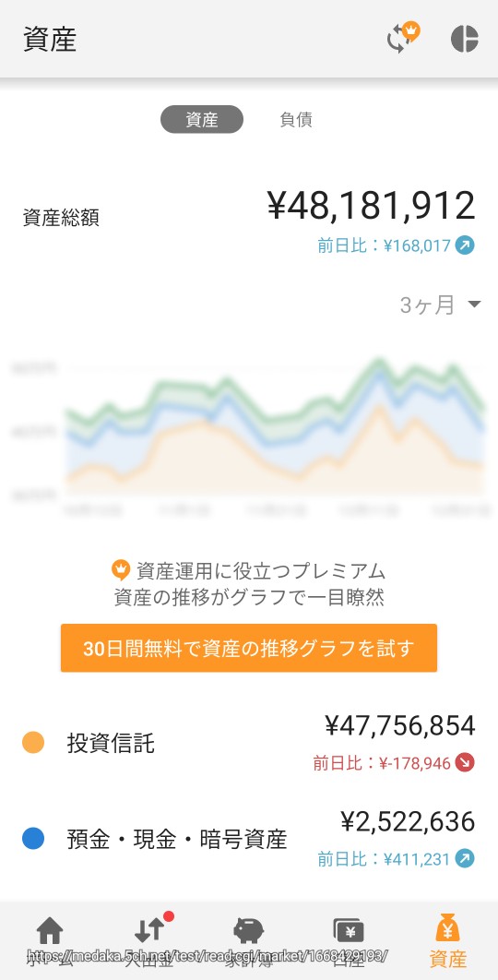Click the dropdown triangle next to 3ヶ月
Image resolution: width=498 pixels, height=980 pixels.
474,305
